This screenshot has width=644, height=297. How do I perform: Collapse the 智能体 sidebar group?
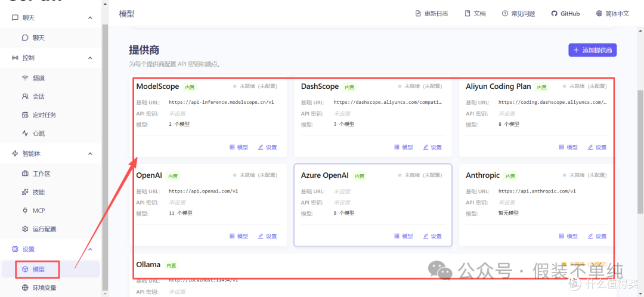tap(90, 154)
